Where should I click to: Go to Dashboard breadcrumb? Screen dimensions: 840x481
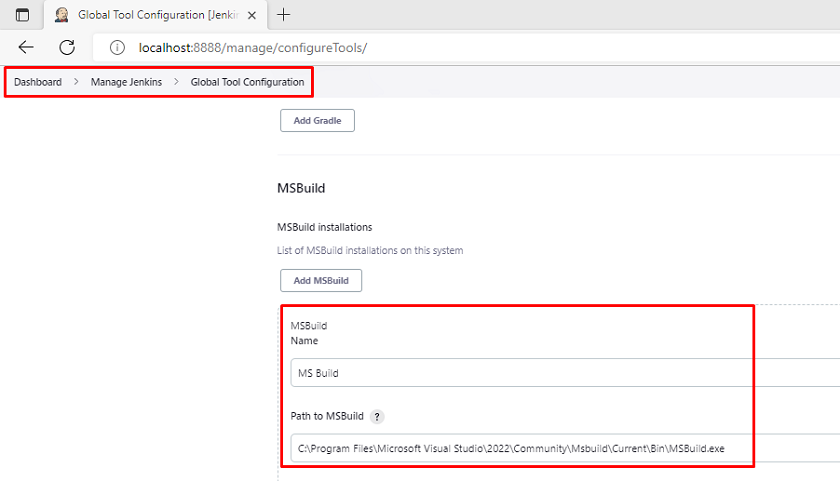38,82
